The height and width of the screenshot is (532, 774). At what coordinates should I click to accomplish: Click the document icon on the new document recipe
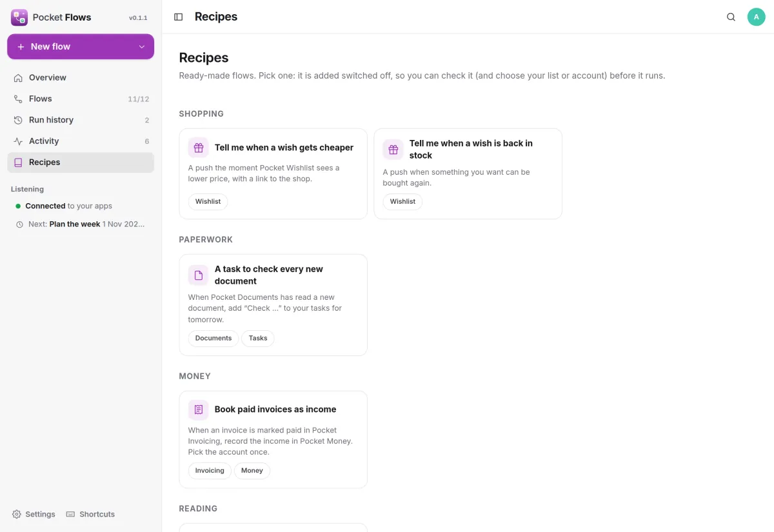click(x=199, y=275)
